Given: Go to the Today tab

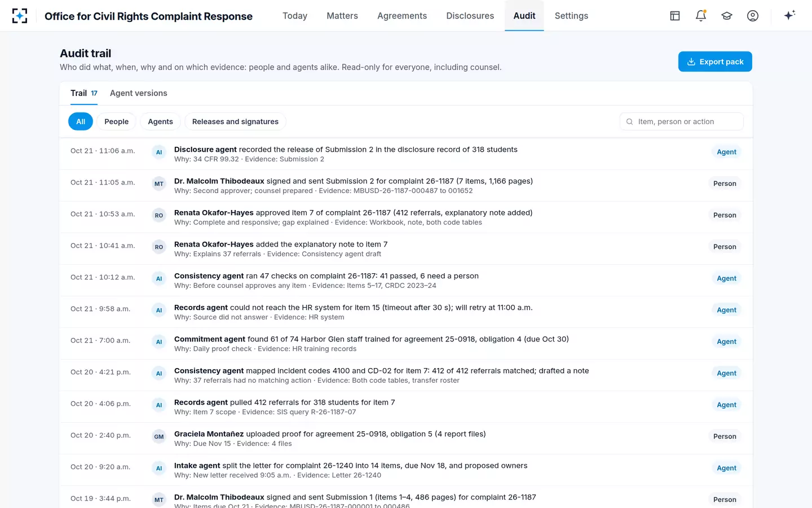Looking at the screenshot, I should point(295,16).
